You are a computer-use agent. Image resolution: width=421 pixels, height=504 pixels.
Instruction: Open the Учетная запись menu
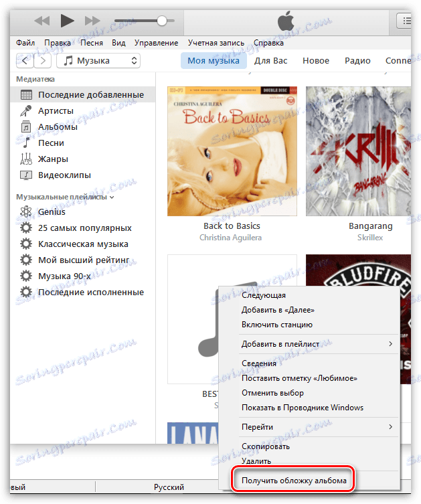216,43
